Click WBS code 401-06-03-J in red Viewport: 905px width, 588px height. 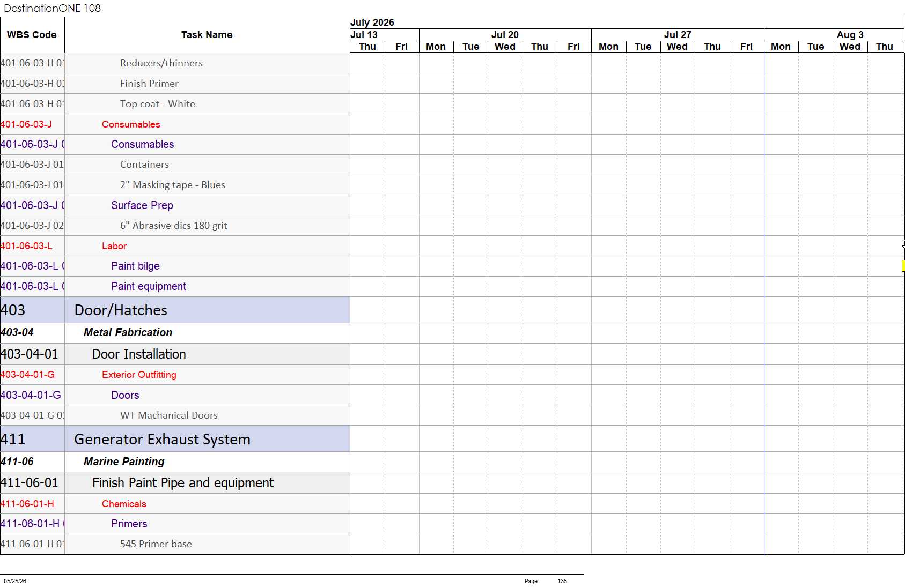click(x=26, y=124)
